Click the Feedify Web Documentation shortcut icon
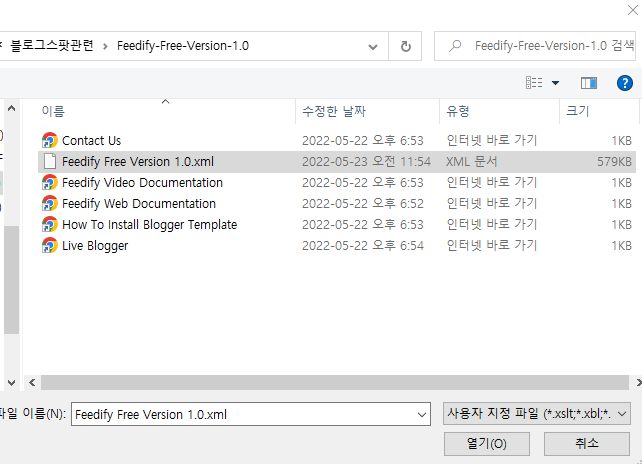642x464 pixels. pos(50,204)
